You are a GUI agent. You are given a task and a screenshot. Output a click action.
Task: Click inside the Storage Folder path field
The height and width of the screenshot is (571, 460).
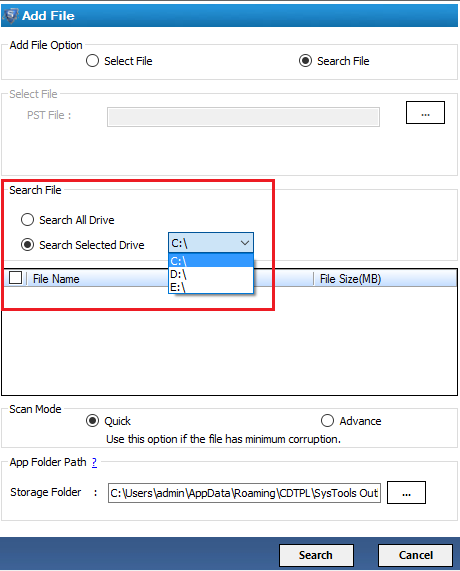tap(244, 493)
